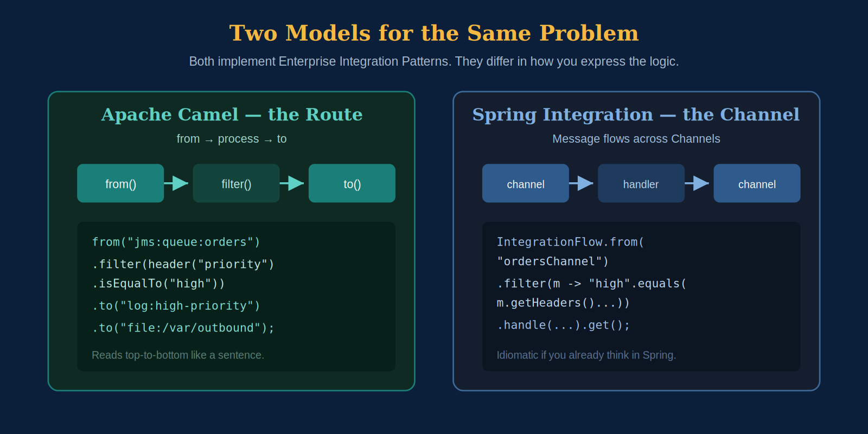Click code line IntegrationFlow.from(
The image size is (868, 434).
[x=570, y=242]
